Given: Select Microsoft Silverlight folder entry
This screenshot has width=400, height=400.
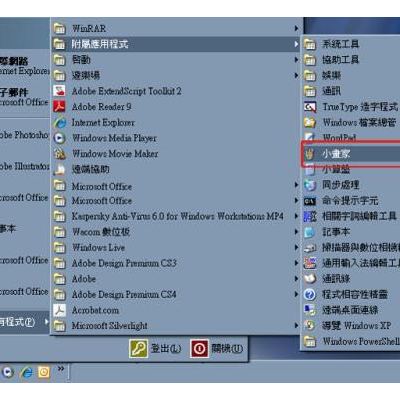Looking at the screenshot, I should tap(176, 326).
